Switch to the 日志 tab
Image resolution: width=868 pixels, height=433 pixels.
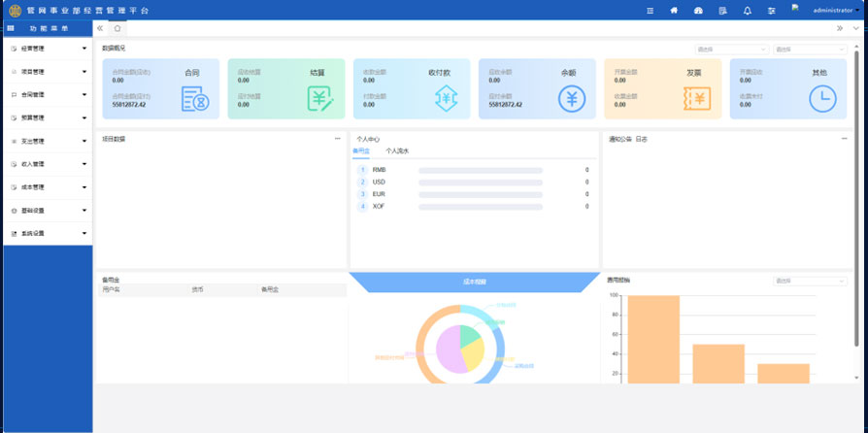point(642,140)
